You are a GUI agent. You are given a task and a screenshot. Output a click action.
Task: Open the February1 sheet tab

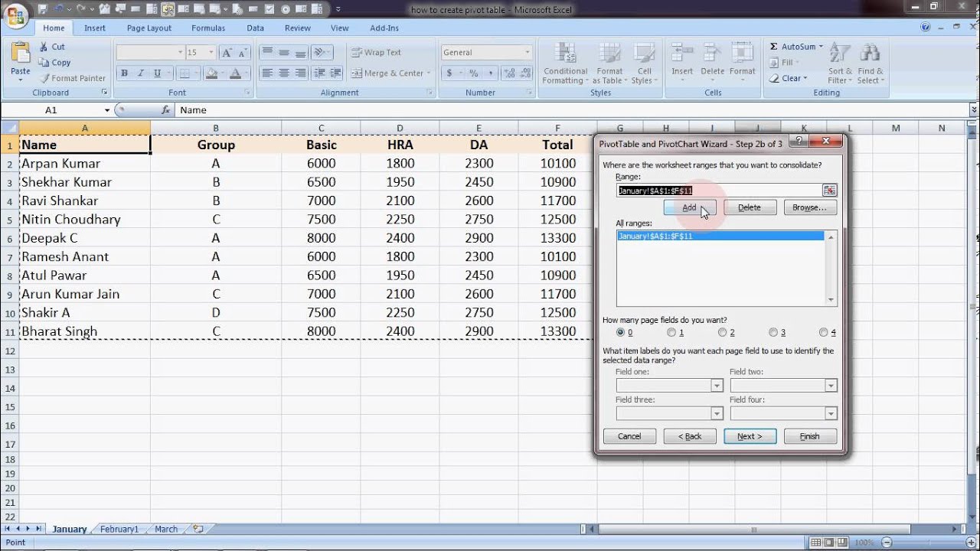[119, 529]
